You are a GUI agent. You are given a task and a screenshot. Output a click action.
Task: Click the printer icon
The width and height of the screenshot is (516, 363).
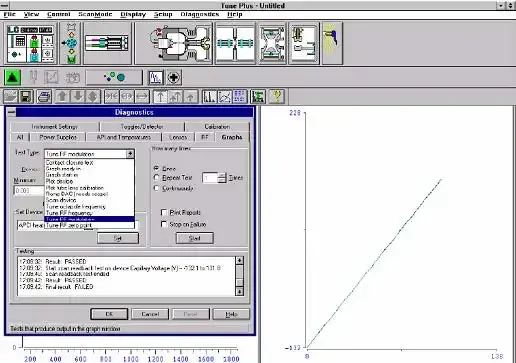pos(44,97)
